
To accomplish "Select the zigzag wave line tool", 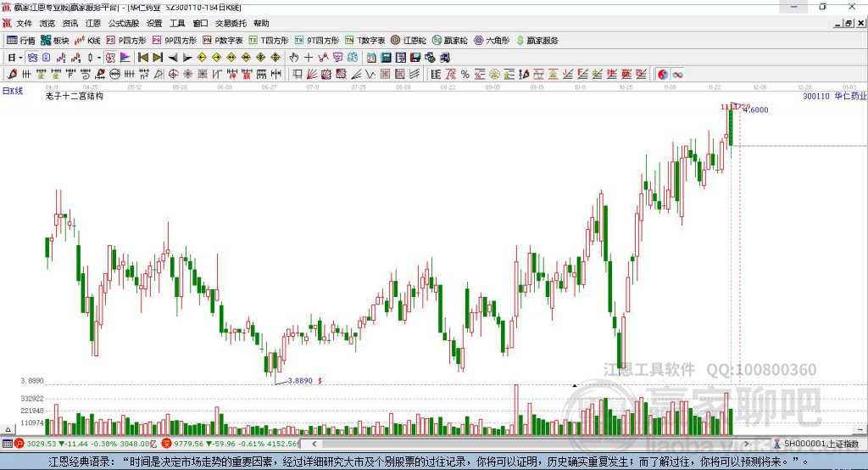I will coord(370,75).
